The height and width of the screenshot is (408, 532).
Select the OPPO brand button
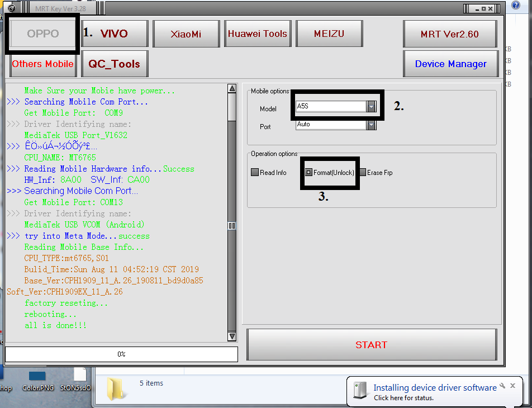[x=42, y=34]
